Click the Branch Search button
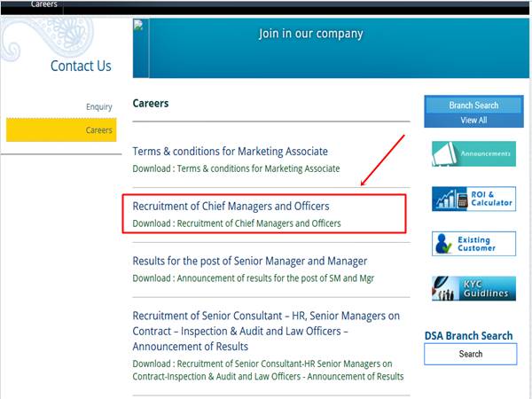532x399 pixels. 473,106
